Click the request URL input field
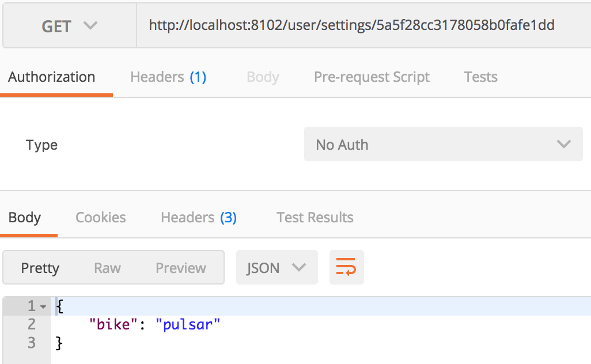591x364 pixels. coord(363,25)
